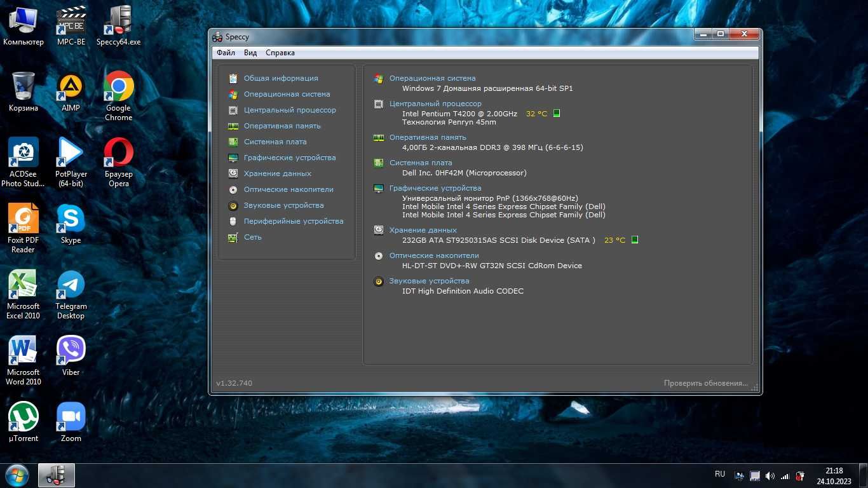Open Компьютер desktop icon
The width and height of the screenshot is (868, 488).
tap(24, 25)
